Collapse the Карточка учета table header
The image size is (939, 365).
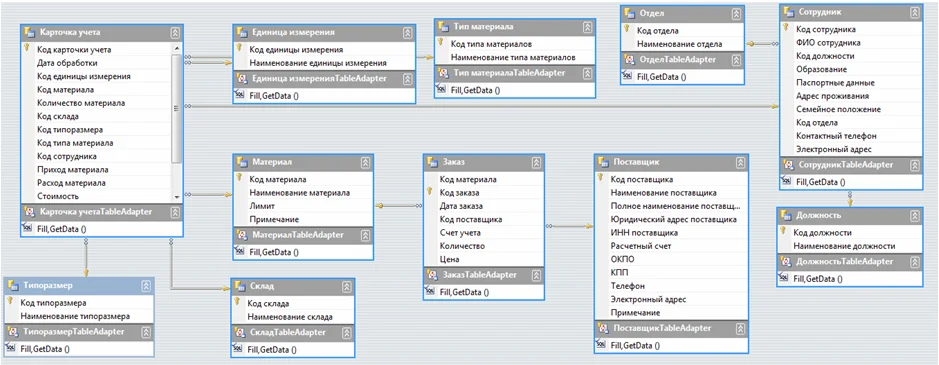coord(175,32)
